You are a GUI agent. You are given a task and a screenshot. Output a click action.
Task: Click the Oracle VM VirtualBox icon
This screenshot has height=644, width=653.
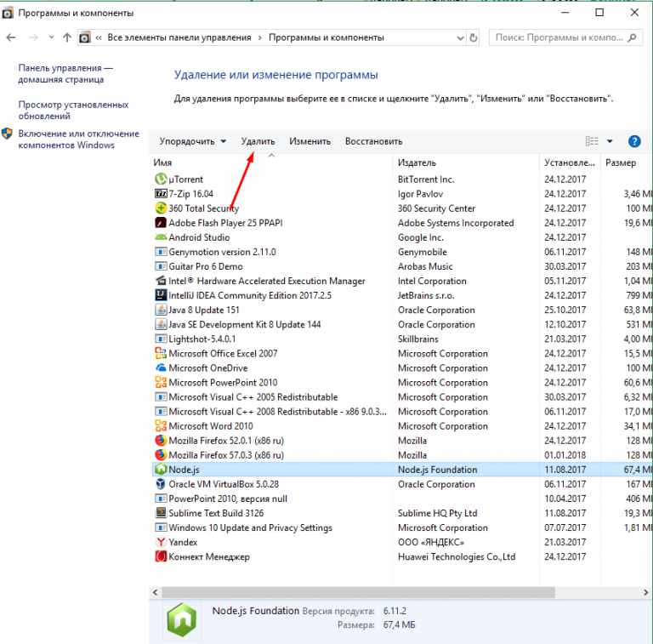coord(161,484)
